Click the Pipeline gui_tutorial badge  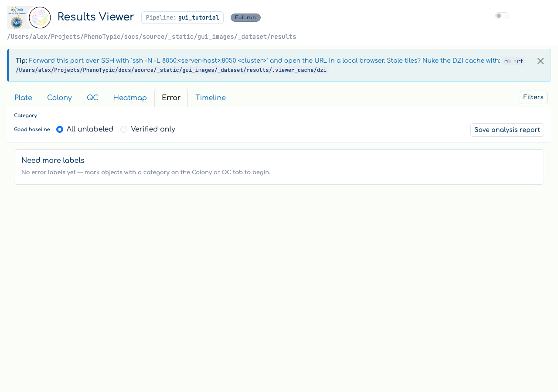click(182, 18)
